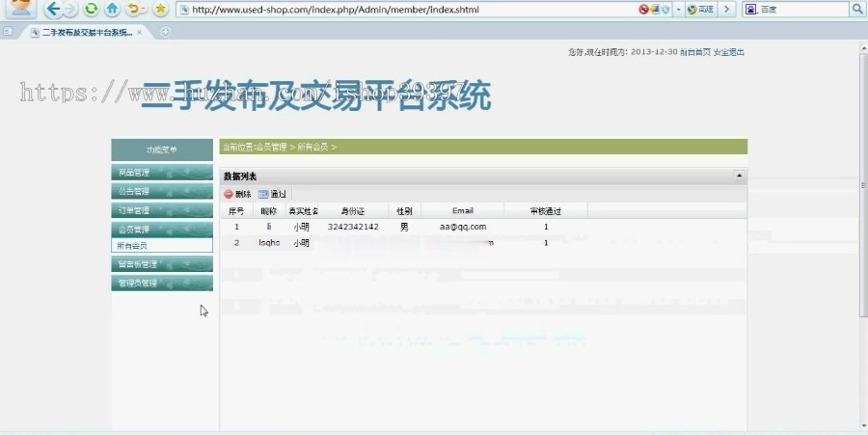
Task: Open the 订单管理 menu
Action: [x=162, y=209]
